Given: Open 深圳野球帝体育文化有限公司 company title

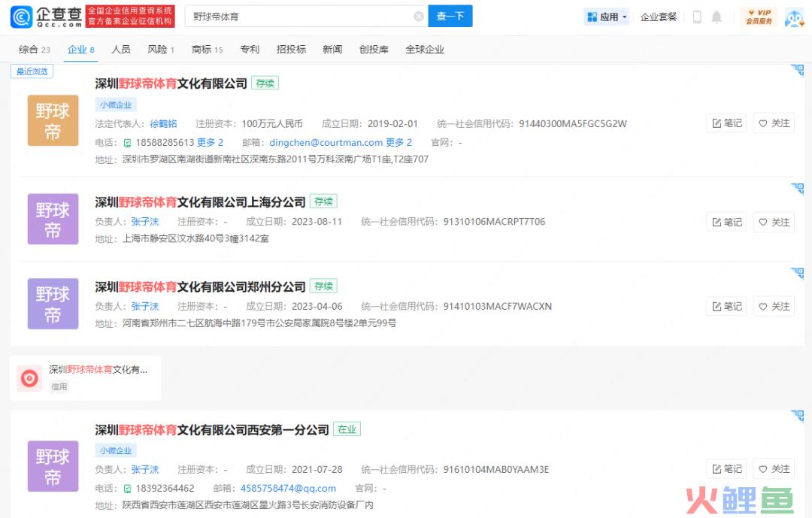Looking at the screenshot, I should [x=171, y=83].
